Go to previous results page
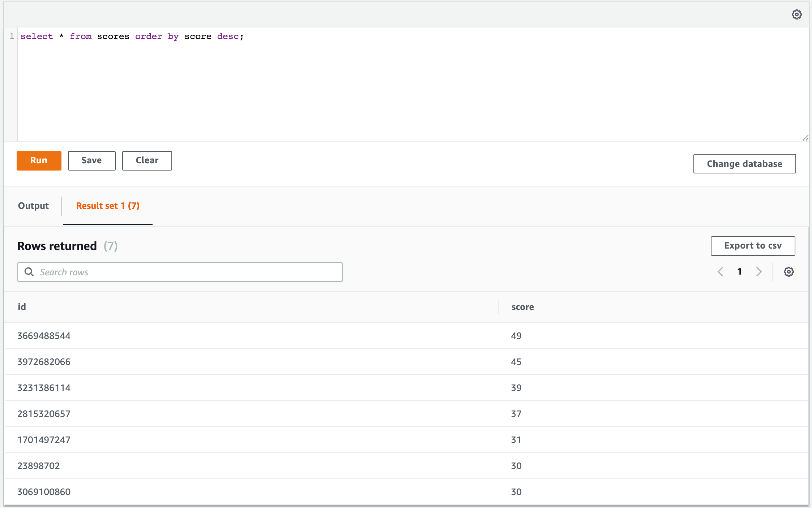Viewport: 812px width, 508px height. click(720, 272)
